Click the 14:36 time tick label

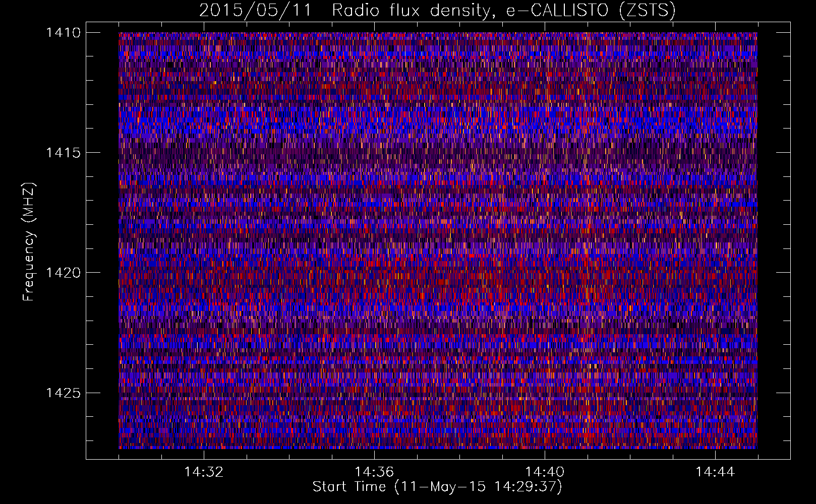(x=374, y=472)
